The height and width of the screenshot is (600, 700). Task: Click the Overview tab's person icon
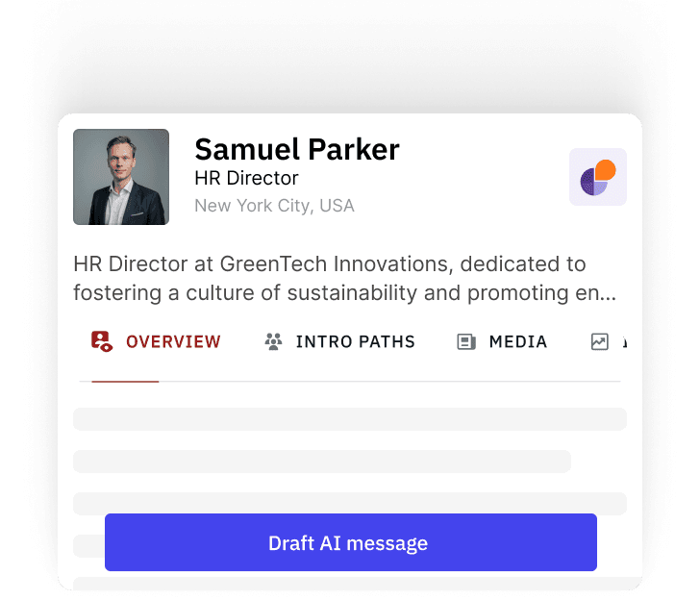pos(102,341)
